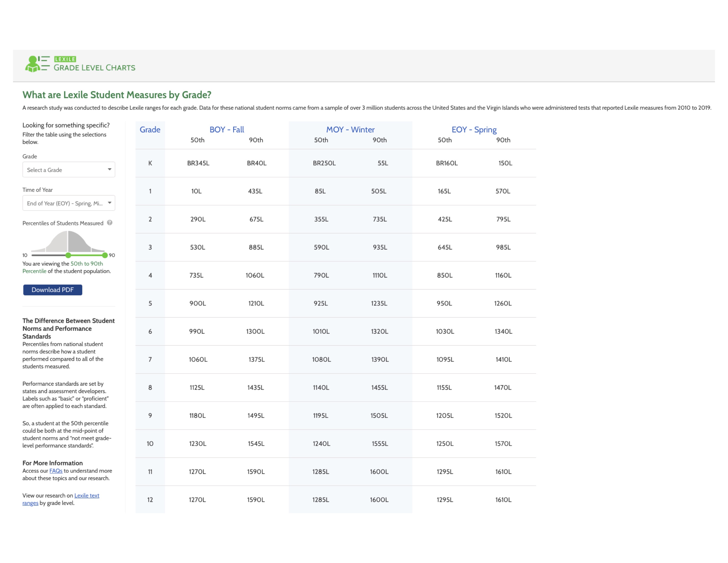Select the Grade K row label
Screen dimensions: 728x563
[x=150, y=163]
